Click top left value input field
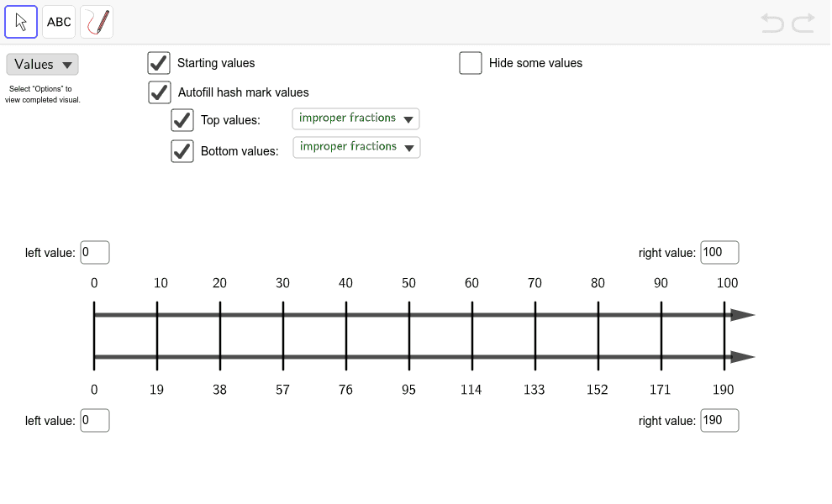 point(95,252)
